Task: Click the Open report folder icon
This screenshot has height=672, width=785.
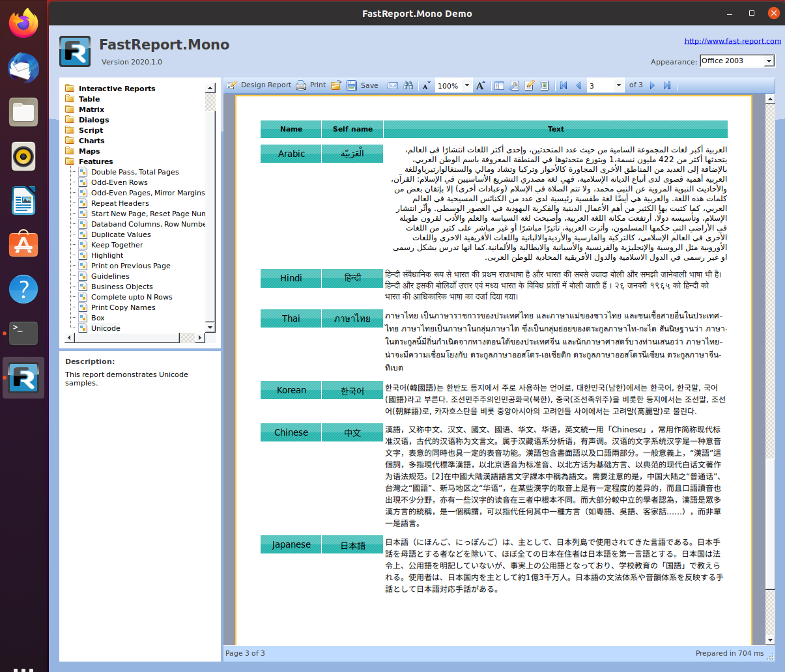Action: (336, 85)
